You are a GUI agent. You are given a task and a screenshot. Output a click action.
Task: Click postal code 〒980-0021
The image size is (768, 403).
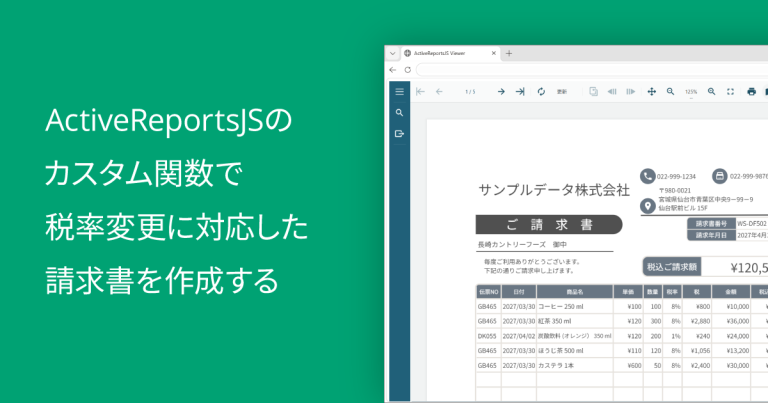pyautogui.click(x=674, y=190)
